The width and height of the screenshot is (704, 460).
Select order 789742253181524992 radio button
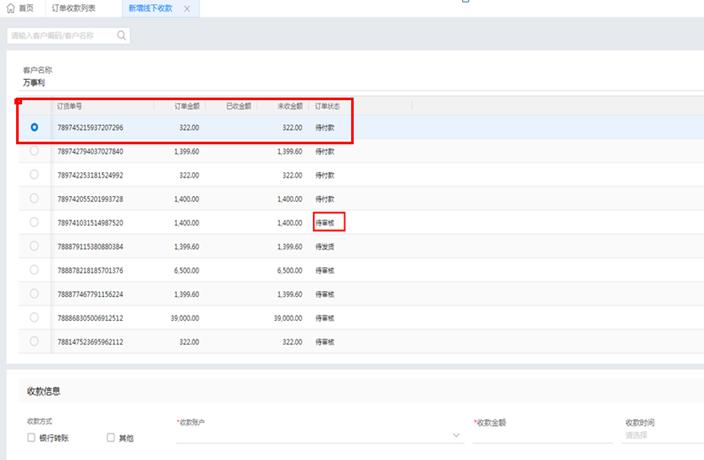pyautogui.click(x=34, y=175)
